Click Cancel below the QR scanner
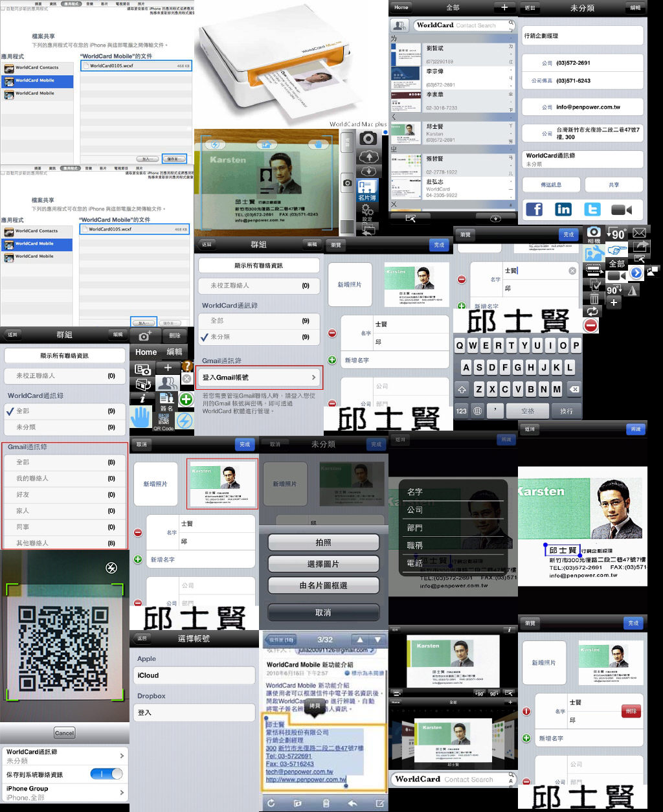The image size is (663, 812). (x=64, y=733)
